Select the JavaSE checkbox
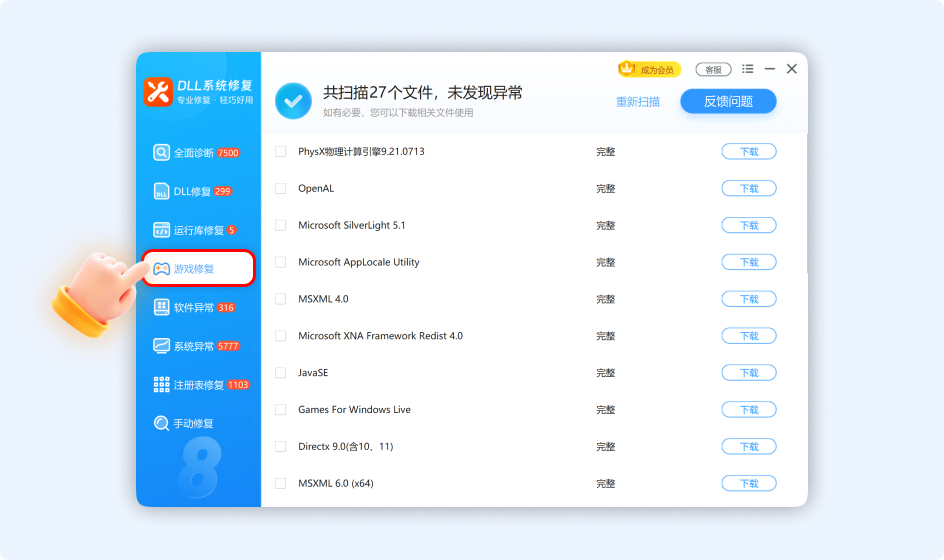The height and width of the screenshot is (560, 944). (281, 373)
